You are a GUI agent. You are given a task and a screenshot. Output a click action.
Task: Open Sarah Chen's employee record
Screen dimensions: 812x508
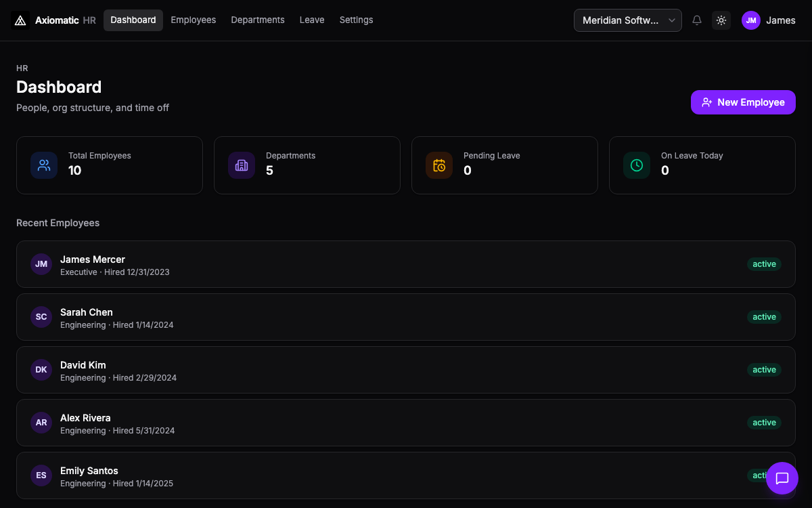[x=87, y=312]
